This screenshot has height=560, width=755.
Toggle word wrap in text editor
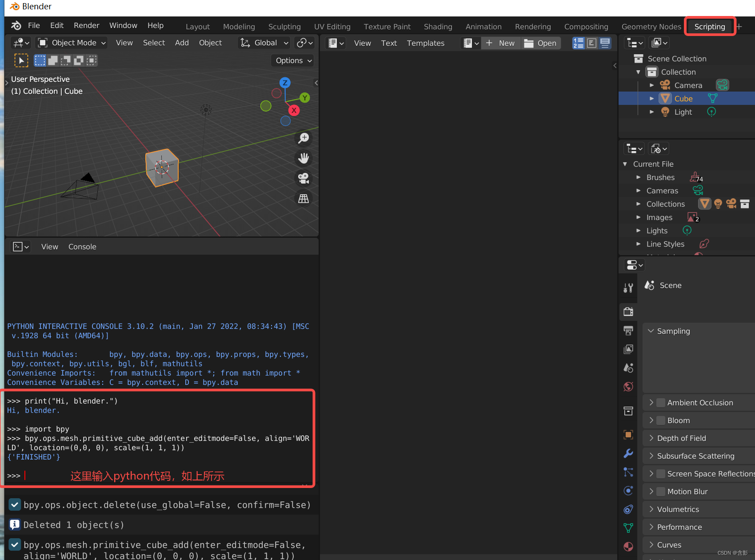591,43
